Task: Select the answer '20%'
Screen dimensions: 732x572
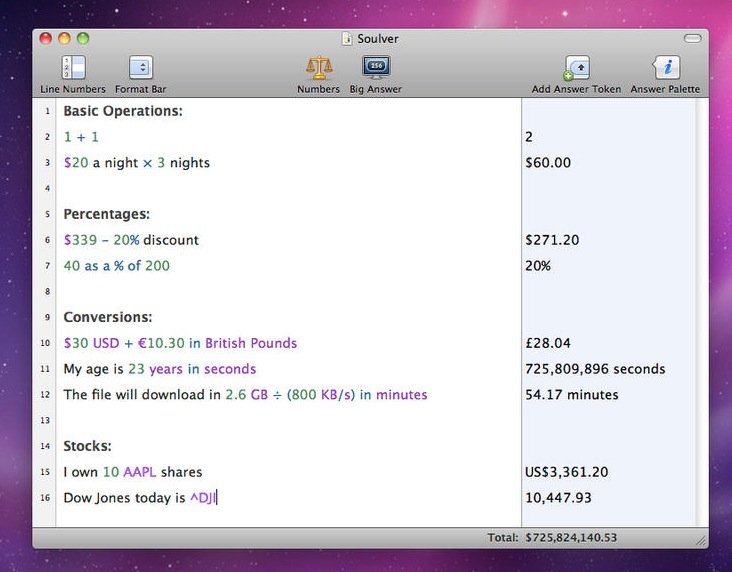Action: (538, 266)
